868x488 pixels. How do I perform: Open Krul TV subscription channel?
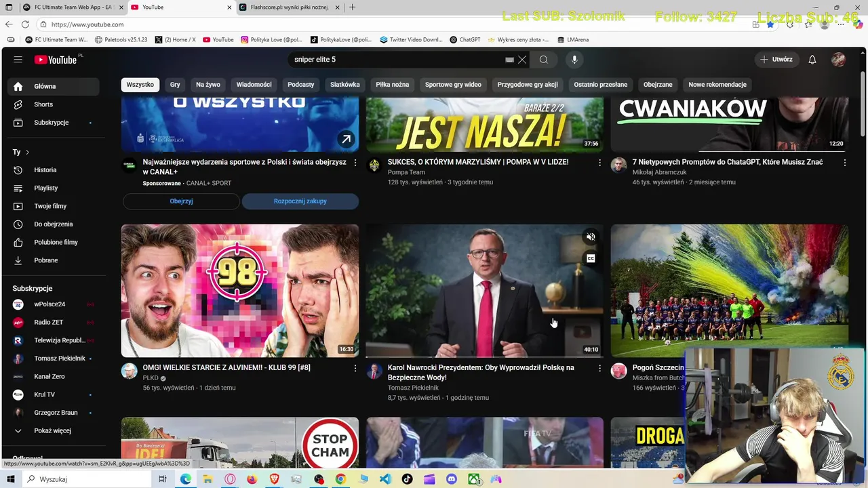point(54,394)
